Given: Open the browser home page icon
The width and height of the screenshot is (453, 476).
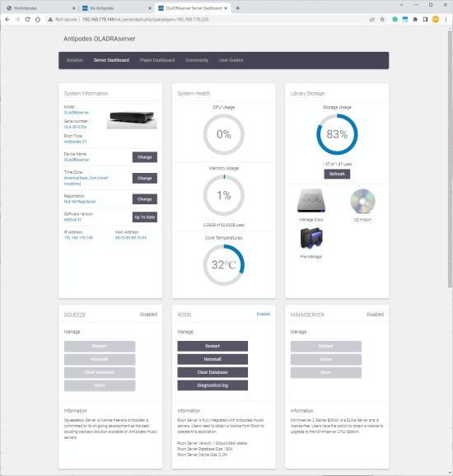Looking at the screenshot, I should [38, 20].
